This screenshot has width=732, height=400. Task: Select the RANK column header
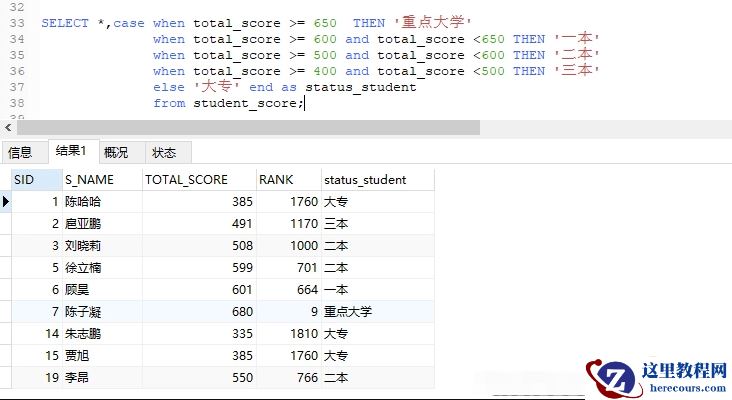289,180
